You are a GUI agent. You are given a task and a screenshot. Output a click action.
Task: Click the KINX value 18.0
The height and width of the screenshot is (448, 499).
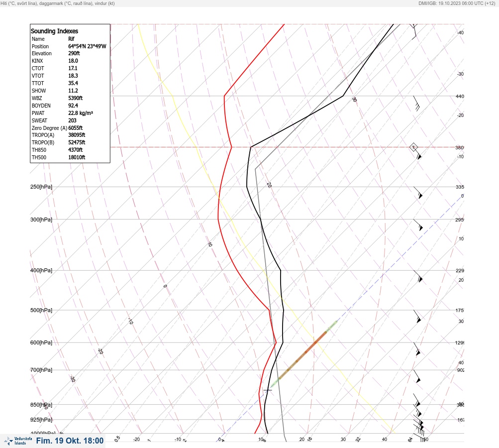(x=73, y=61)
